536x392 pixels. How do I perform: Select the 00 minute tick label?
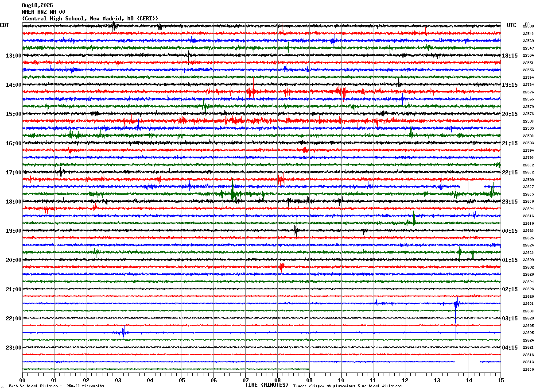pos(22,380)
